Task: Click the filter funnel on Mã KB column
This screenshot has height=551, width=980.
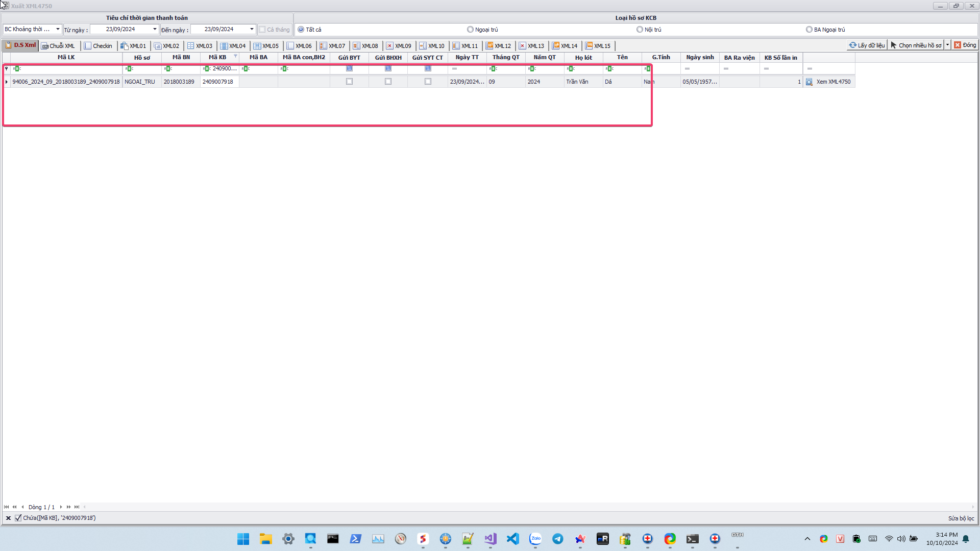Action: (x=235, y=56)
